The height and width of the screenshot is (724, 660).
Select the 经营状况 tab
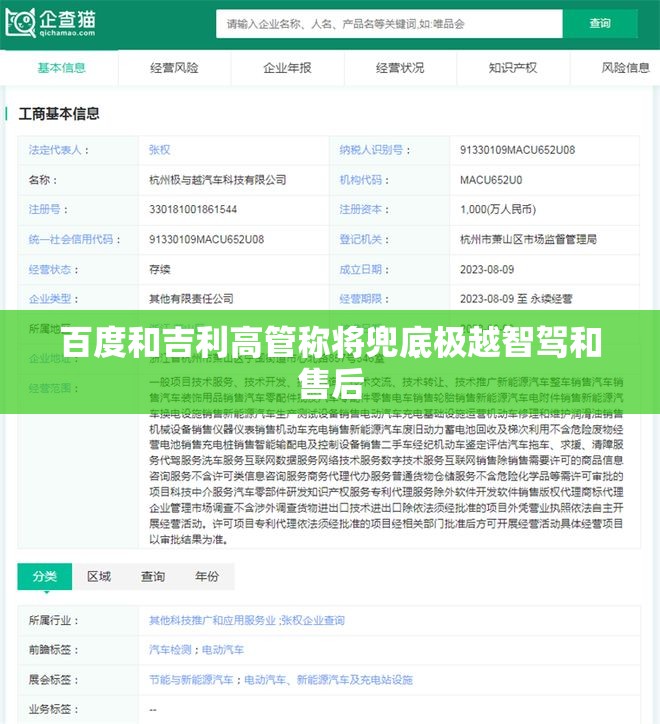point(400,68)
